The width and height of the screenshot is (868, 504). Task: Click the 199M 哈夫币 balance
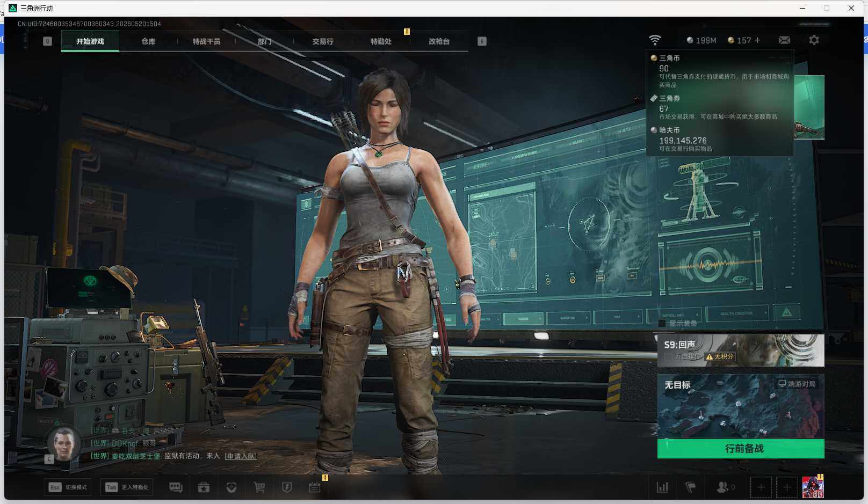click(701, 40)
